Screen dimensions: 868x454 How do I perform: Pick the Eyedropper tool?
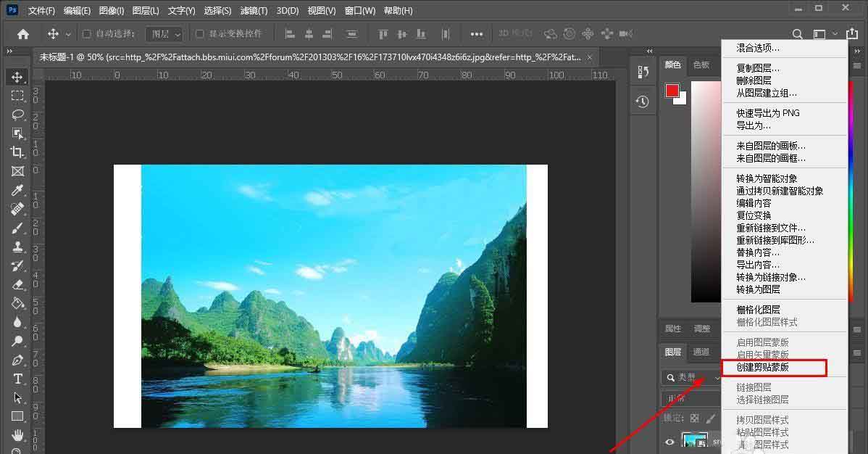[x=18, y=190]
